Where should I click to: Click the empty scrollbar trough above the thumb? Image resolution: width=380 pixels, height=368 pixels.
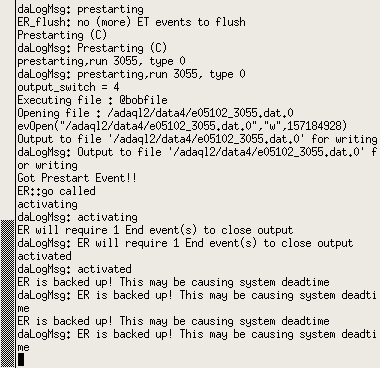click(x=7, y=110)
